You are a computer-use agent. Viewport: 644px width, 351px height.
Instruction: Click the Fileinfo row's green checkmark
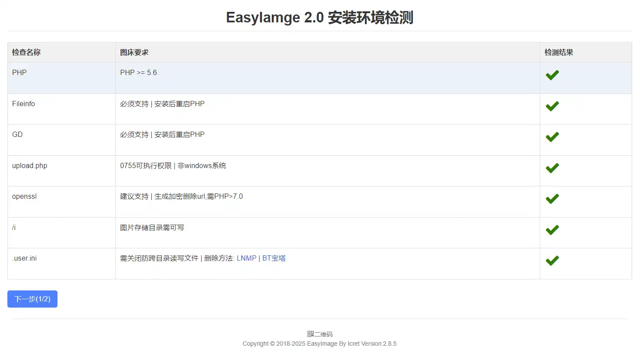click(x=552, y=106)
